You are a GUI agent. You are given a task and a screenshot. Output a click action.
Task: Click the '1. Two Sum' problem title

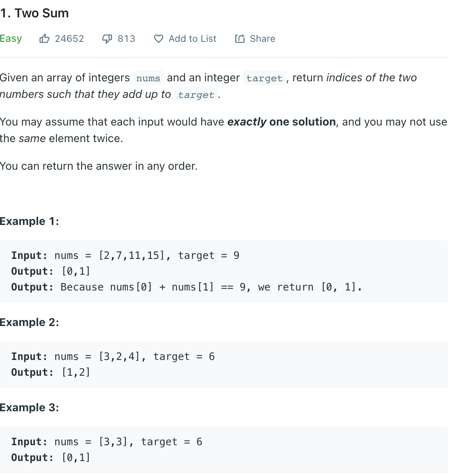pos(35,13)
